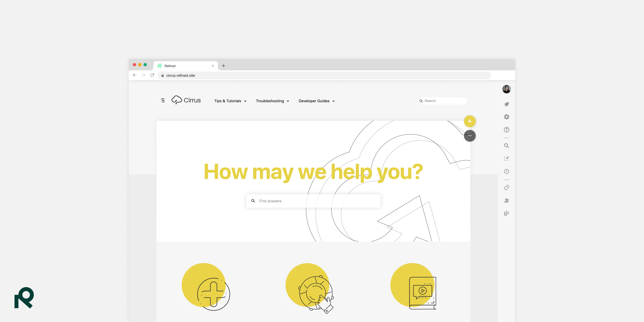Close the Refined browser tab
The height and width of the screenshot is (322, 644).
pos(213,66)
